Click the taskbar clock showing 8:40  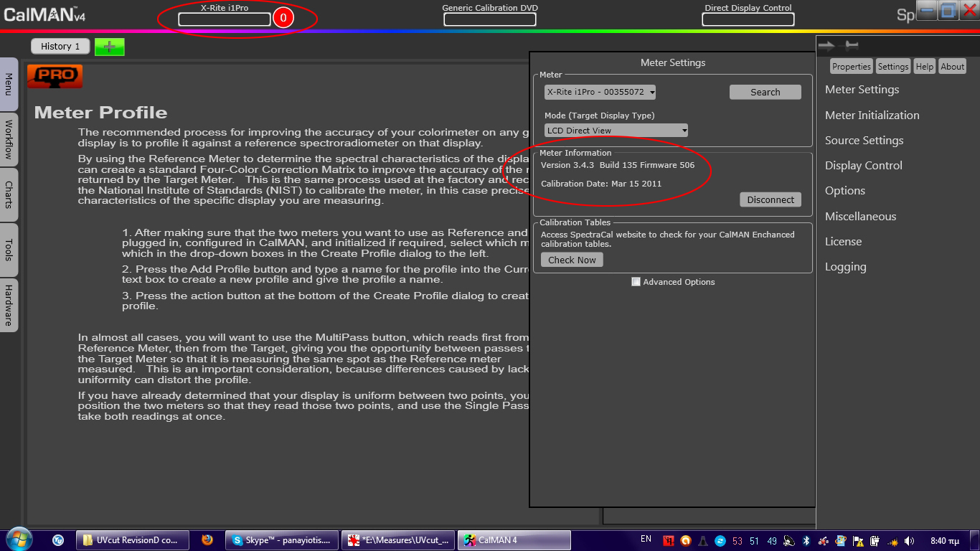(944, 540)
